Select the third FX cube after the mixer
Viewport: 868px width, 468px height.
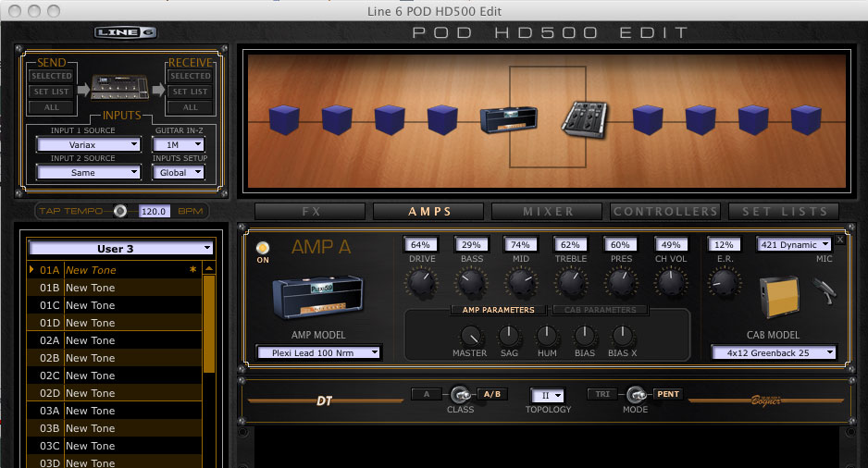click(753, 120)
